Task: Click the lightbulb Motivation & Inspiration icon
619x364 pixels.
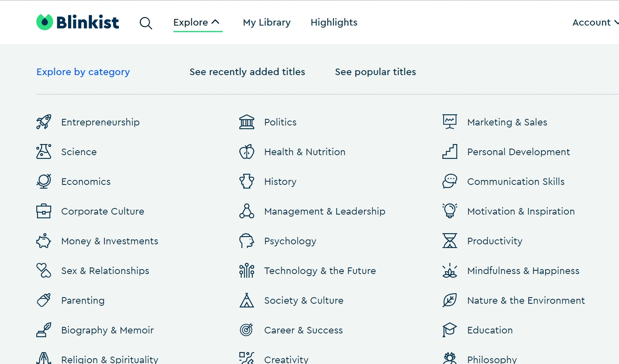Action: [x=450, y=211]
